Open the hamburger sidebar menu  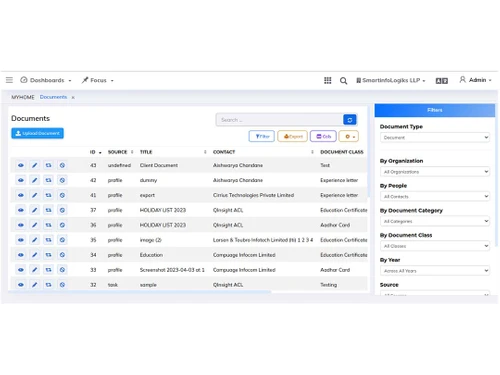tap(9, 80)
